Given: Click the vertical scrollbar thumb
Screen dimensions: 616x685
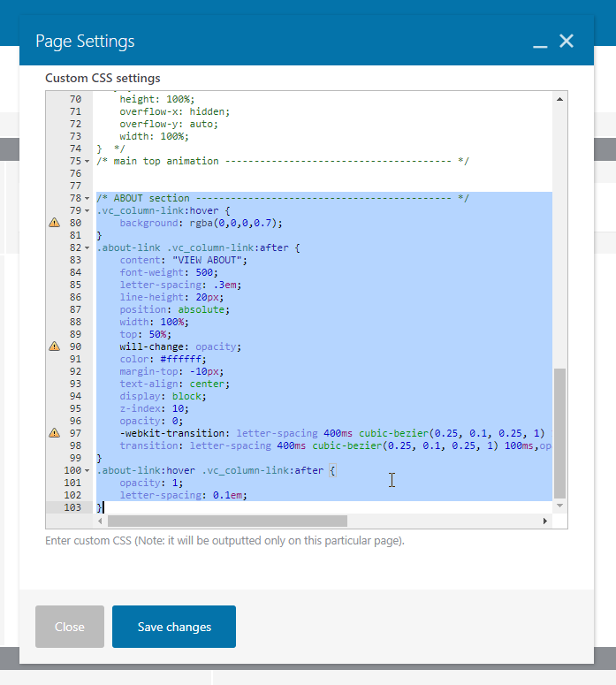Looking at the screenshot, I should tap(559, 433).
